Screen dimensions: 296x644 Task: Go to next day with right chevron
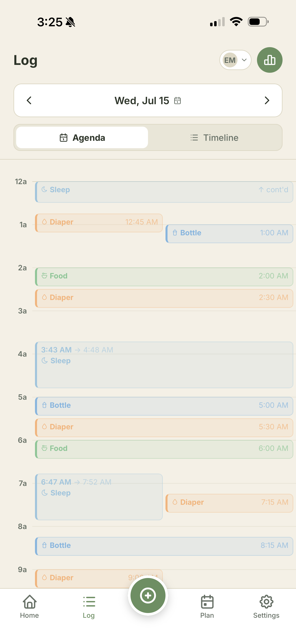267,101
